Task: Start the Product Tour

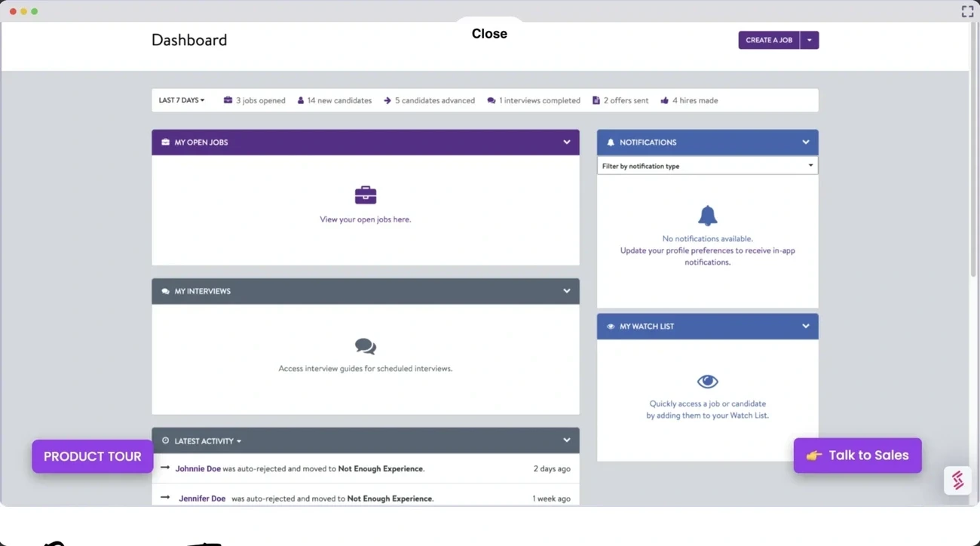Action: pos(93,456)
